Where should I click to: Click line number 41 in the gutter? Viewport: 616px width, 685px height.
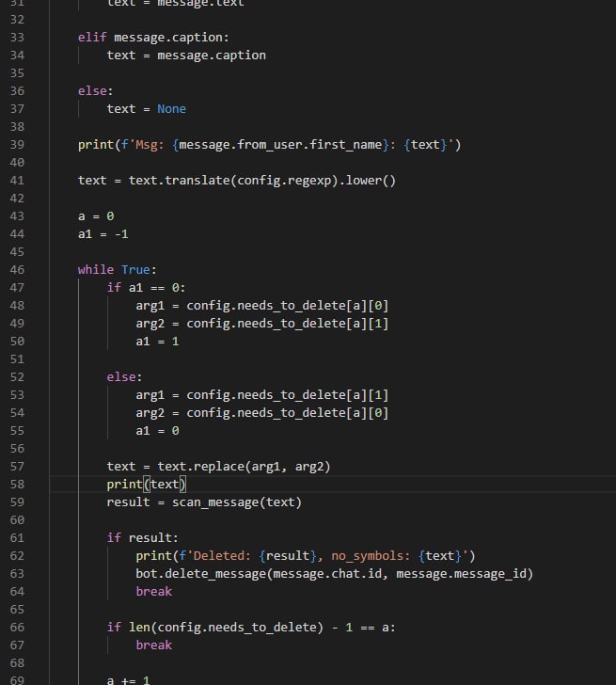[17, 181]
